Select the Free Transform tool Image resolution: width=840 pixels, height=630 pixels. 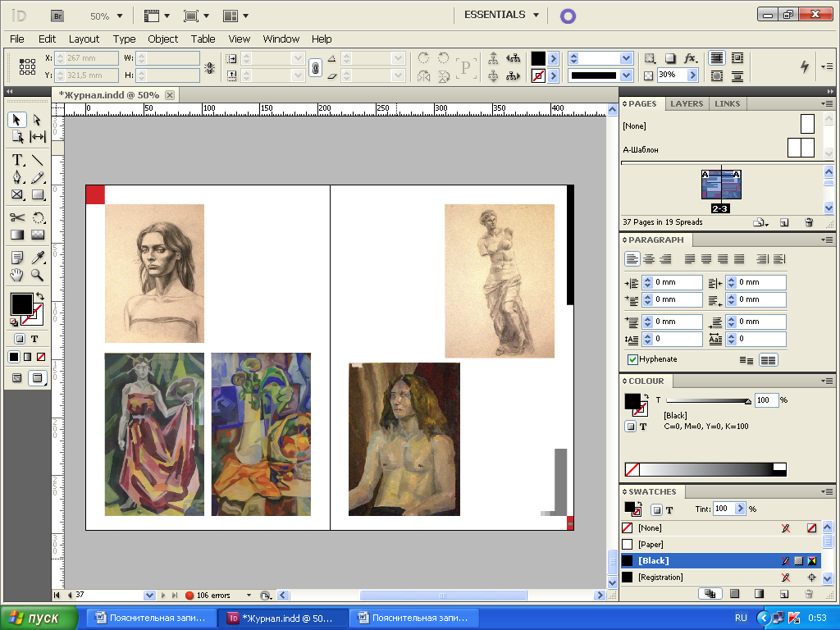(38, 217)
